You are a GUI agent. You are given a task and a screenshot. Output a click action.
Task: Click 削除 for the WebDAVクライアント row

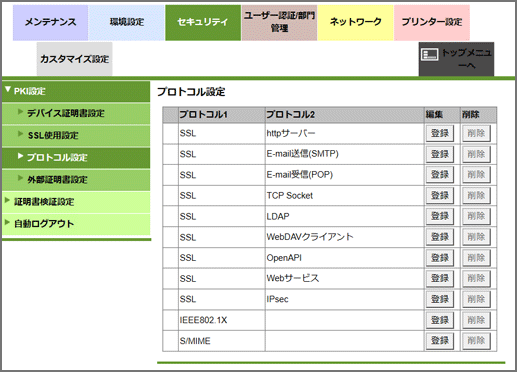click(476, 237)
